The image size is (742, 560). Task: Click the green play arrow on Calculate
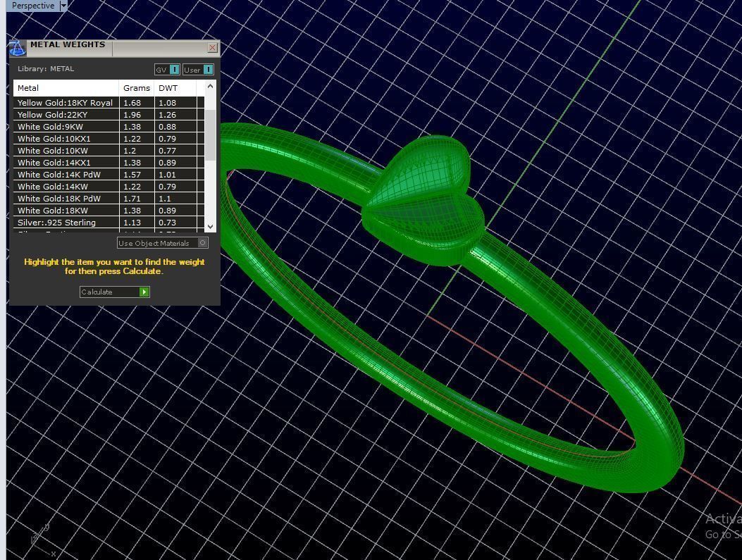tap(144, 292)
